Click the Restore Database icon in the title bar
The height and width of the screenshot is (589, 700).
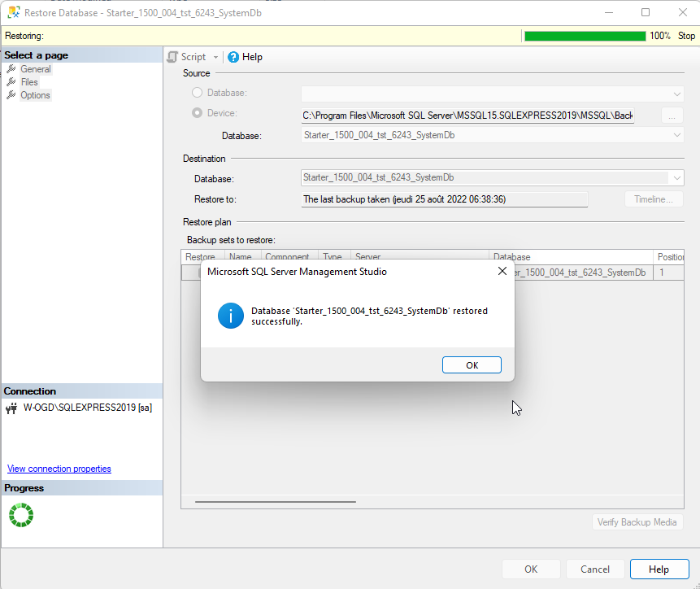11,12
